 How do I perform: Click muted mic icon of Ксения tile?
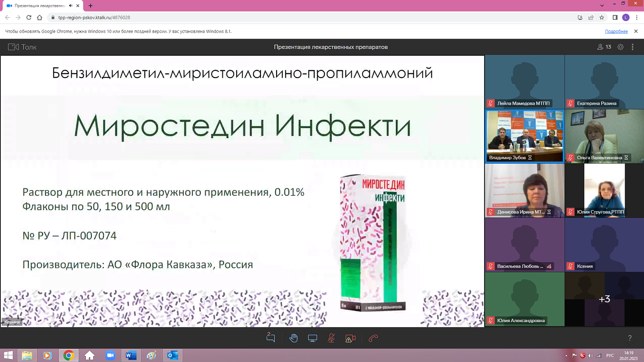(x=570, y=266)
